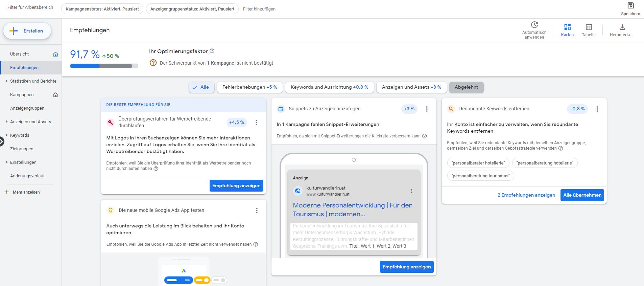Click Filter hinzufügen field
Viewport: 644px width, 286px height.
tap(259, 9)
